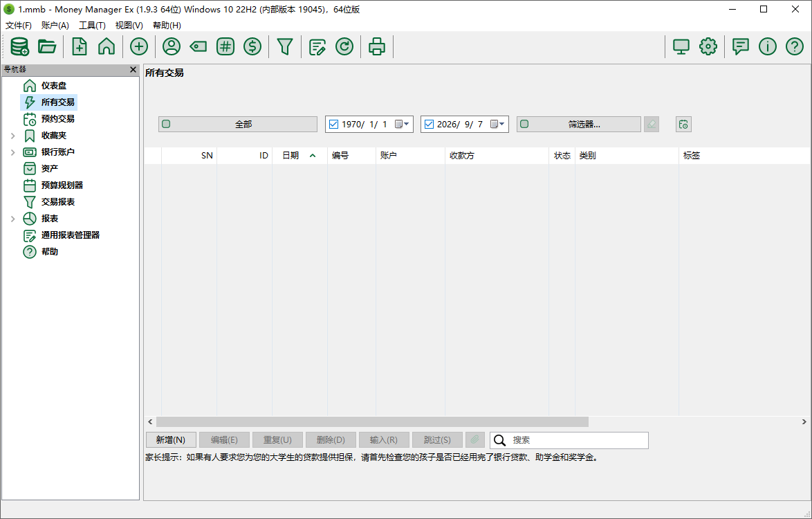This screenshot has width=812, height=519.
Task: Select 预约交易 in the navigator
Action: (x=57, y=118)
